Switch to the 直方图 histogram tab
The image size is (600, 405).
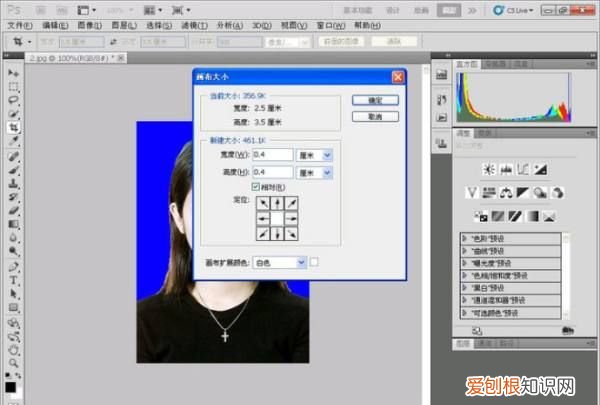pos(467,64)
